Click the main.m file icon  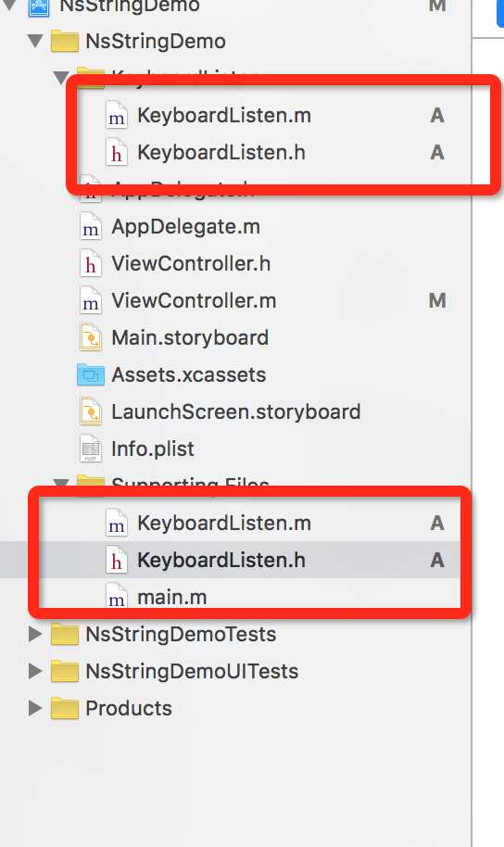click(x=116, y=597)
